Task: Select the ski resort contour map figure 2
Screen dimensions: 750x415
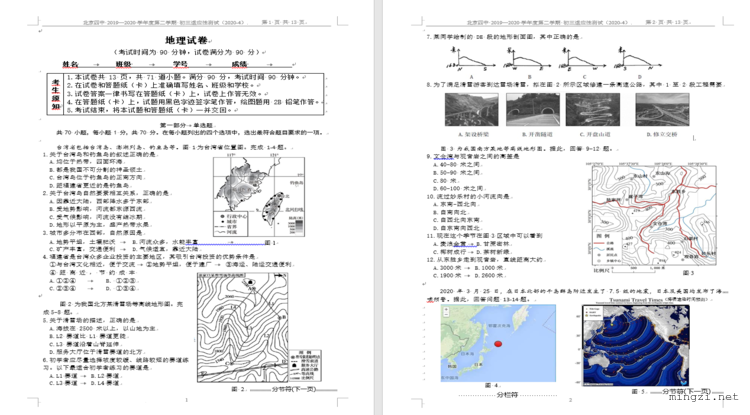Action: click(x=243, y=327)
